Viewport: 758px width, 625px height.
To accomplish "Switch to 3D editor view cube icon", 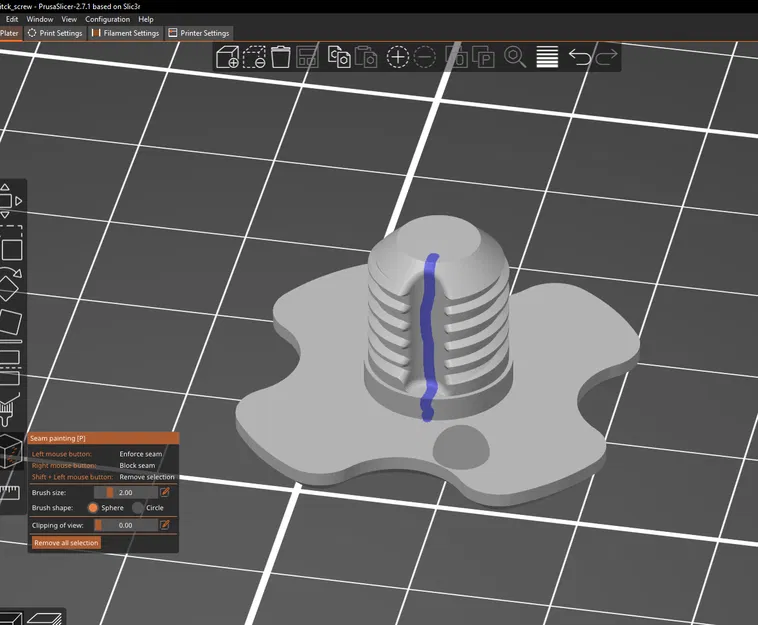I will click(x=11, y=619).
